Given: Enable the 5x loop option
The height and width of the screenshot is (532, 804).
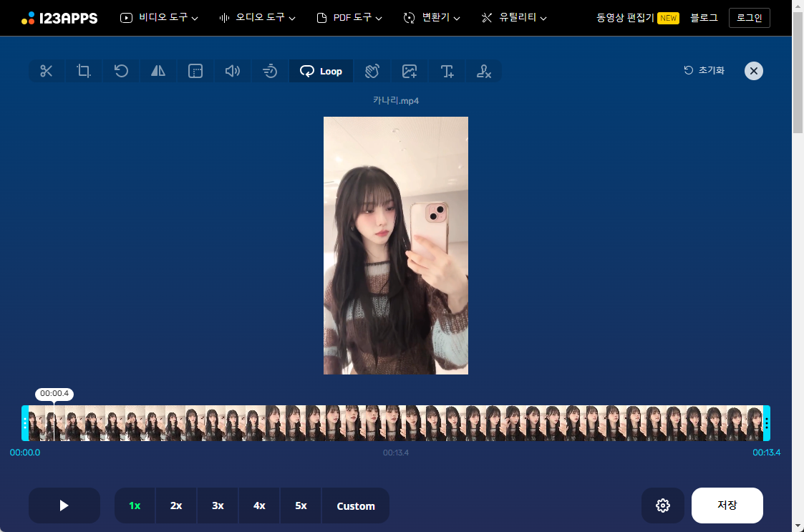Looking at the screenshot, I should coord(300,506).
